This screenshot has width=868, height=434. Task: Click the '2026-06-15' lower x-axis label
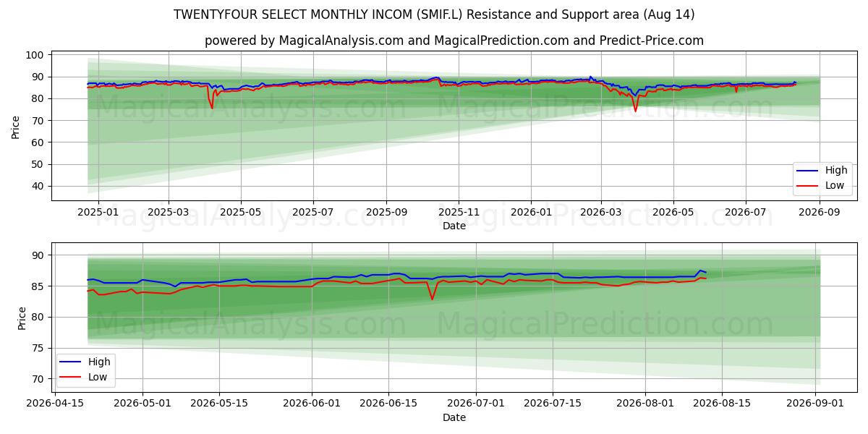(x=388, y=404)
